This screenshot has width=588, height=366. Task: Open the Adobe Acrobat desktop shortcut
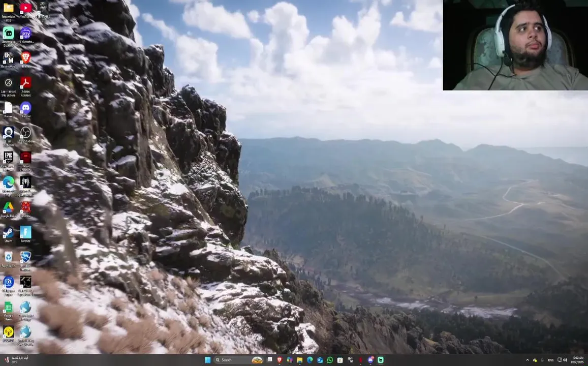click(x=25, y=86)
